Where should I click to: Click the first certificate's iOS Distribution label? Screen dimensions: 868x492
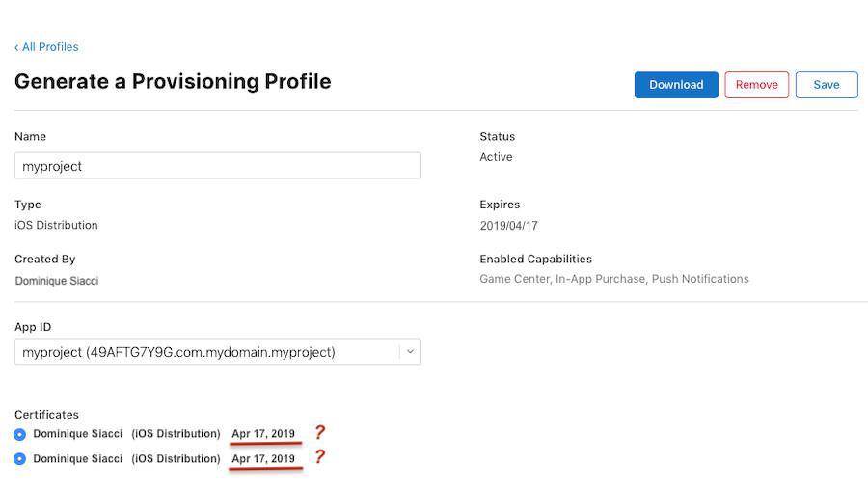(x=176, y=434)
